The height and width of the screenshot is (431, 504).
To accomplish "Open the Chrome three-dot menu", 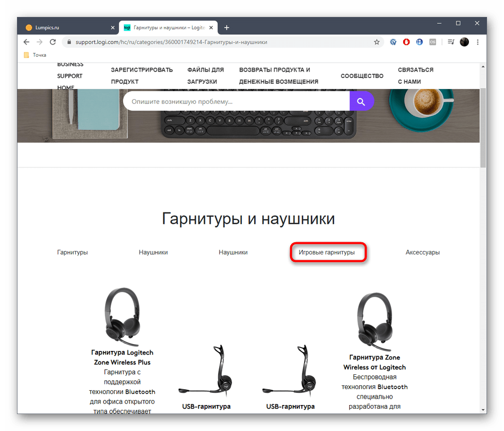I will 477,42.
